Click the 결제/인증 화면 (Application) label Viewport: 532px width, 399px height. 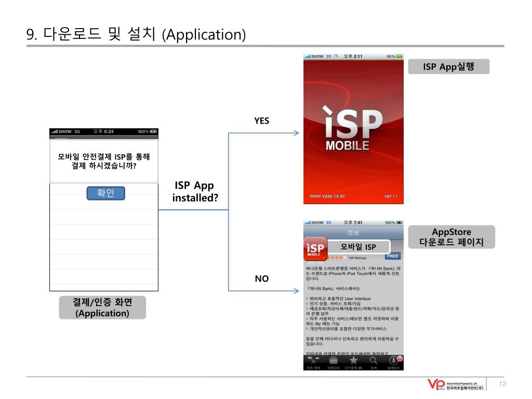pyautogui.click(x=102, y=308)
